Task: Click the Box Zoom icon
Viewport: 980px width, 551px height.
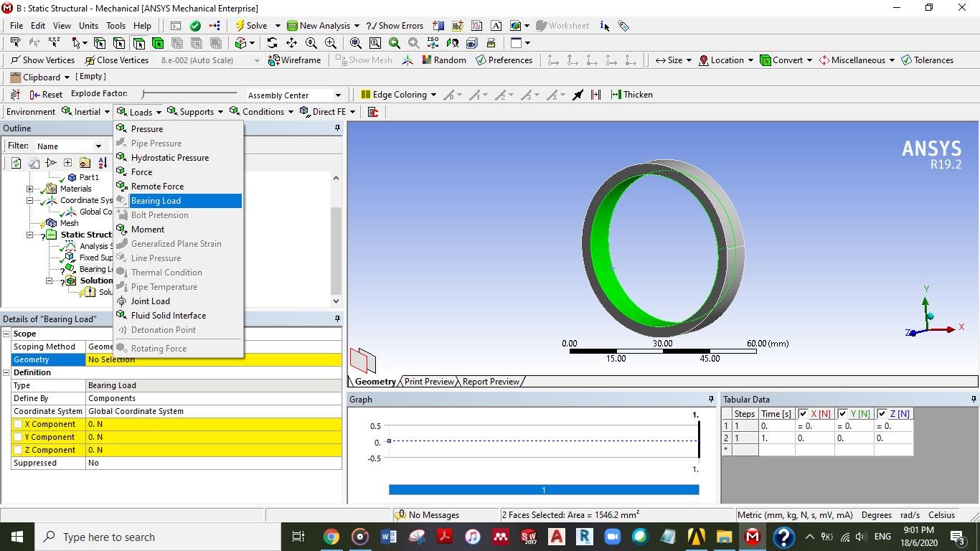Action: click(330, 43)
